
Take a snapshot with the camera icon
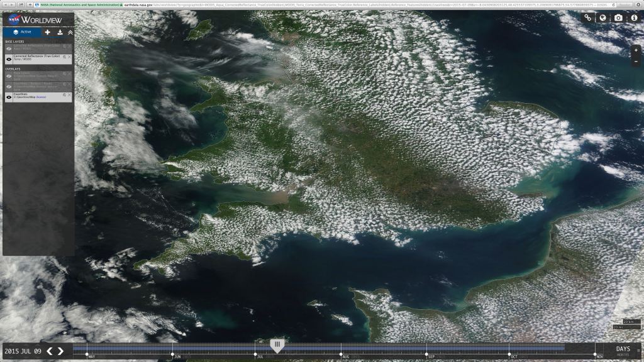pos(618,18)
